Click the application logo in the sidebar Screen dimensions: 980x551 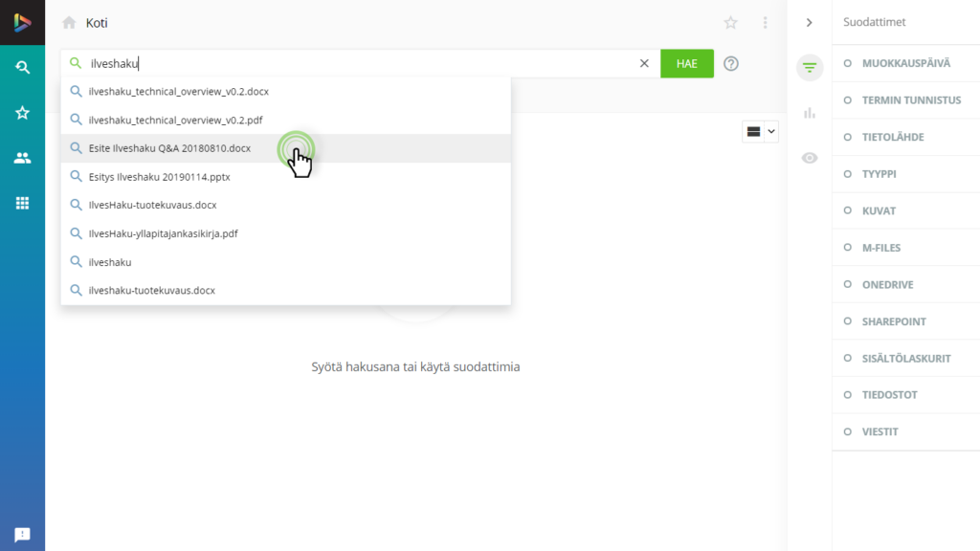(23, 23)
